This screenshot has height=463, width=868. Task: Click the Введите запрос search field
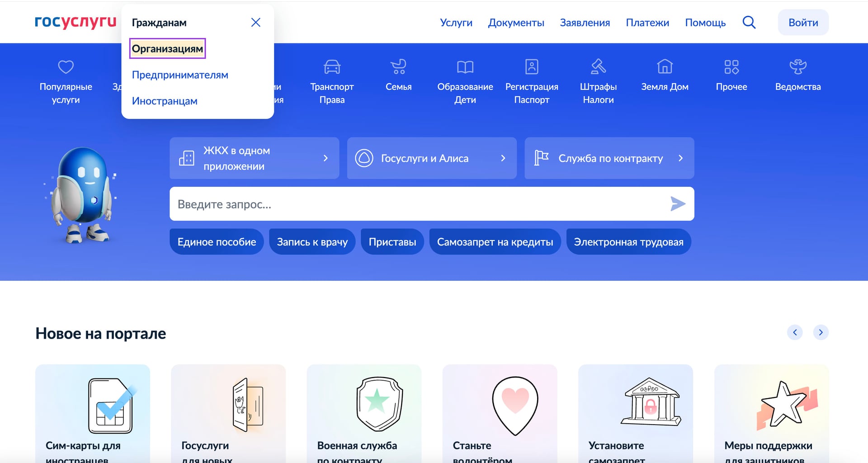tap(407, 204)
